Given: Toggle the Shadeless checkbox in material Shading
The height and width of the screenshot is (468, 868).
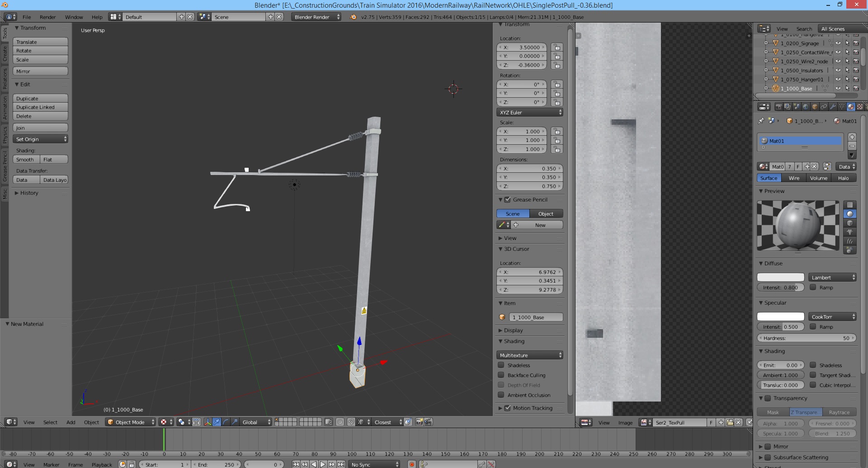Looking at the screenshot, I should (x=813, y=365).
